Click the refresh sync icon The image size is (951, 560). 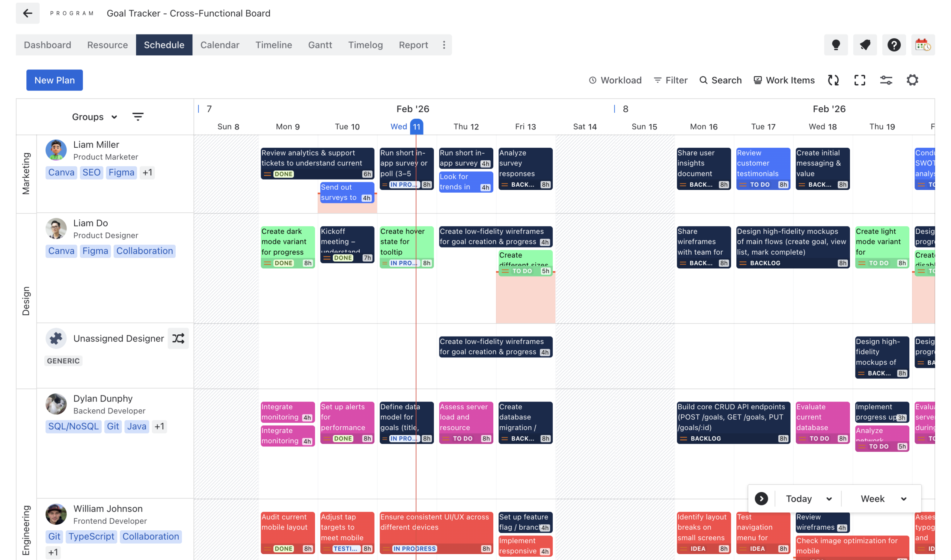834,80
